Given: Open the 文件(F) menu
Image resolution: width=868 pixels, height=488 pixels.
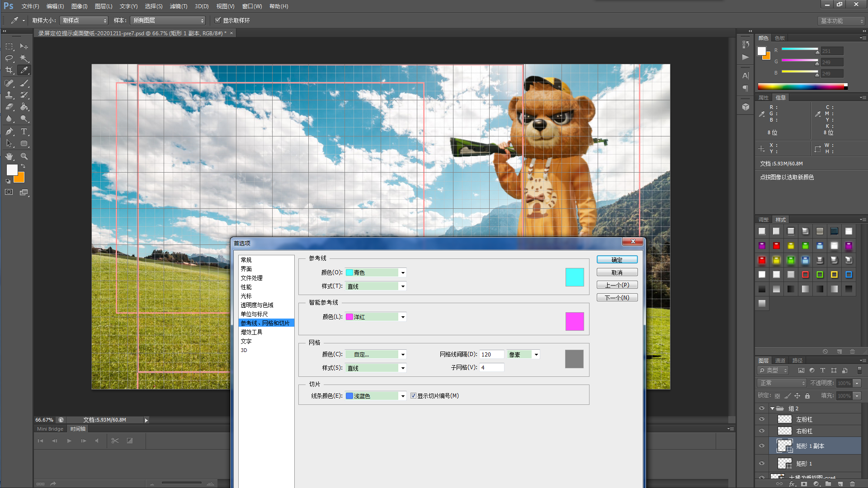Looking at the screenshot, I should [30, 6].
